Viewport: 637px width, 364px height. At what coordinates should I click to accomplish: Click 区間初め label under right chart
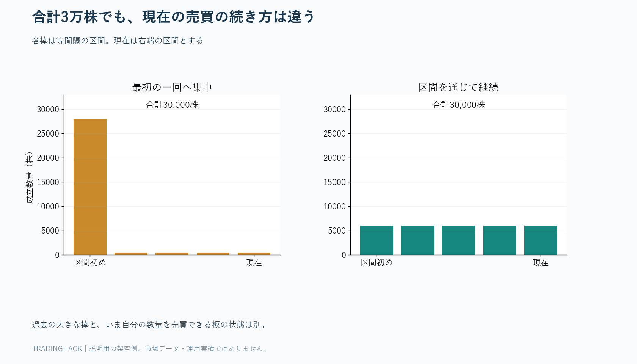[377, 262]
